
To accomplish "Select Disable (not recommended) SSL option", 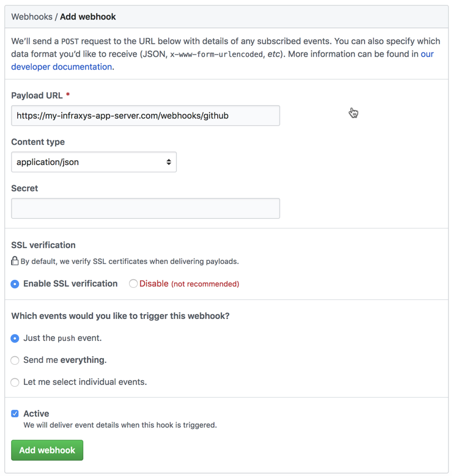I will tap(133, 284).
